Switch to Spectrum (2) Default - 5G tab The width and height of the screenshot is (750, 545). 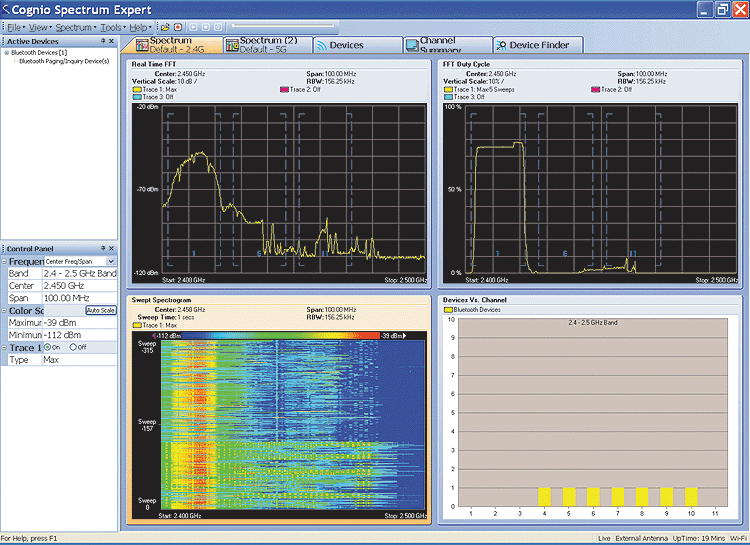tap(268, 45)
